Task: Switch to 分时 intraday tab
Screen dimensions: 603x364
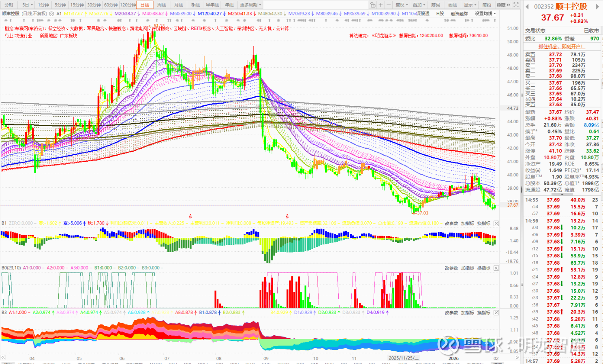Action: pyautogui.click(x=9, y=5)
